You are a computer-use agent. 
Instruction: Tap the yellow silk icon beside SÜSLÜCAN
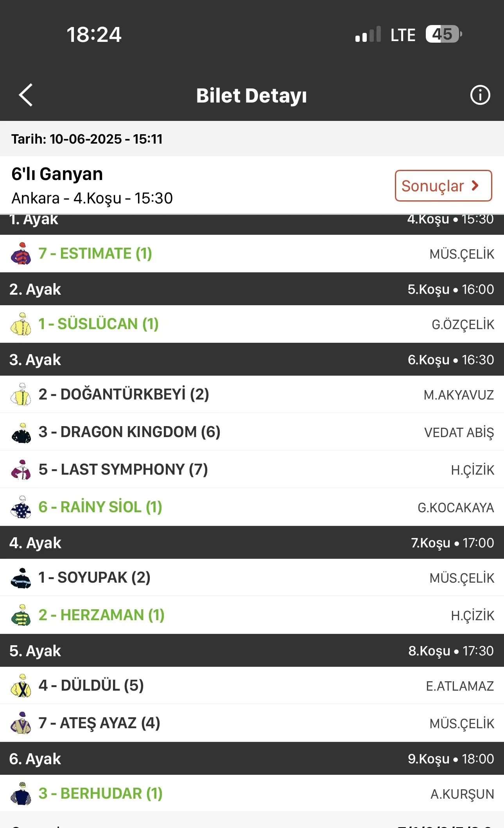21,324
